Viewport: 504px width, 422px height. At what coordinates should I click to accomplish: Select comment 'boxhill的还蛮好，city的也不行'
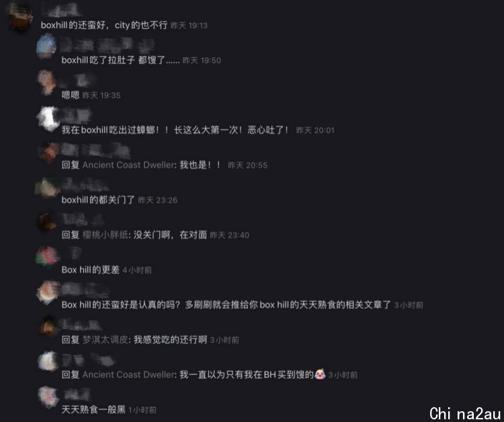pos(104,25)
